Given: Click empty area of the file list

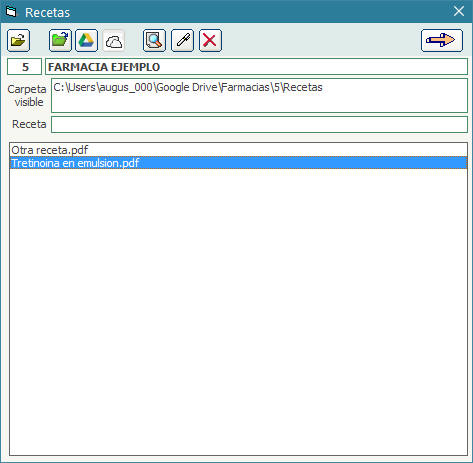Looking at the screenshot, I should pyautogui.click(x=238, y=310).
